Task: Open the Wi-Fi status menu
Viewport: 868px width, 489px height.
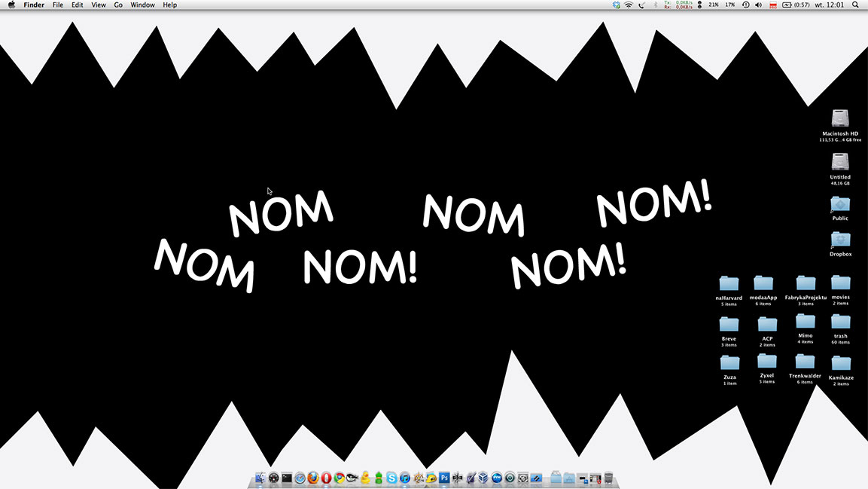Action: pyautogui.click(x=629, y=5)
